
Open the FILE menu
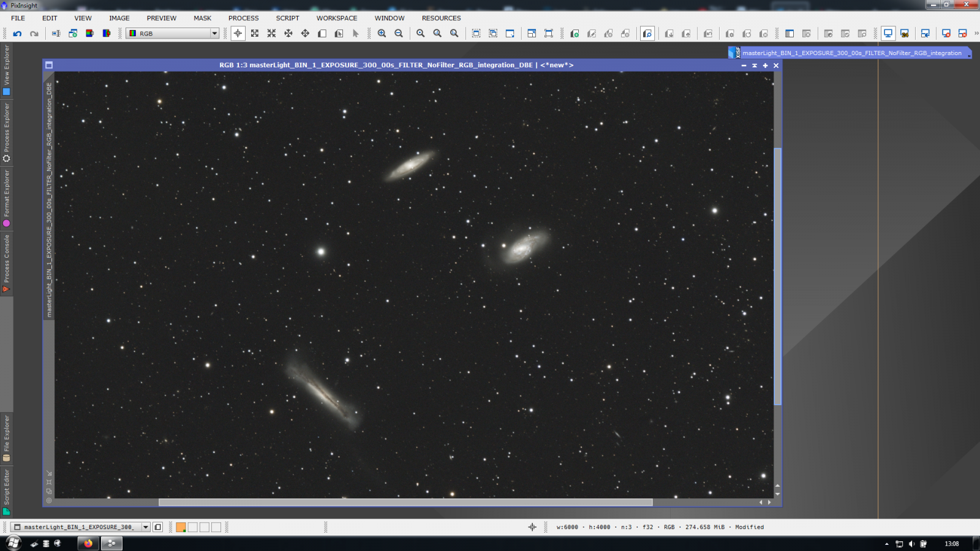tap(18, 18)
